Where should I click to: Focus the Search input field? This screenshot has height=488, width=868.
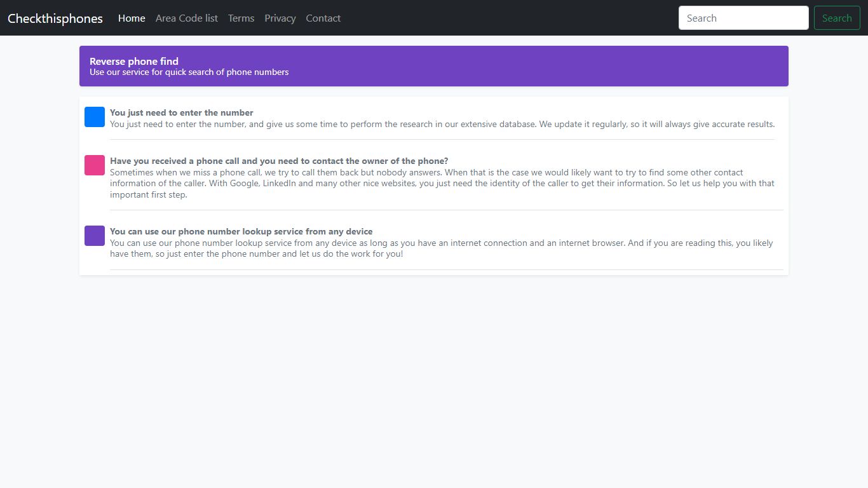point(743,18)
